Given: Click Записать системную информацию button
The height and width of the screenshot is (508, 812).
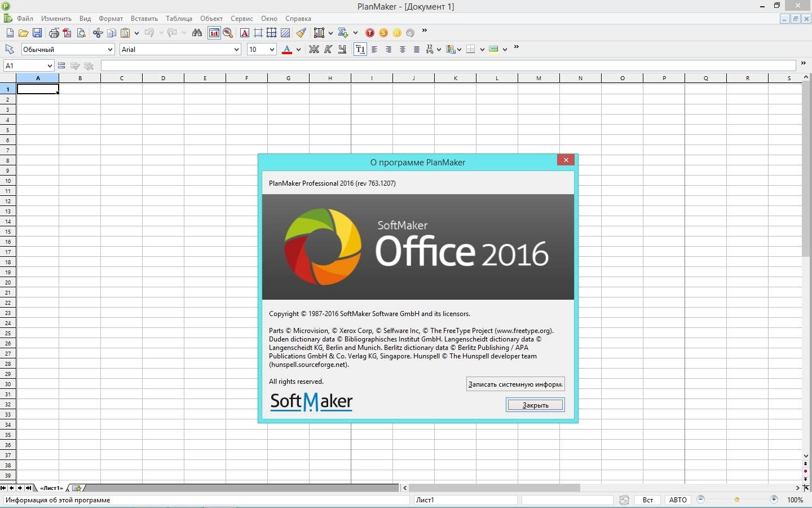Looking at the screenshot, I should (515, 384).
